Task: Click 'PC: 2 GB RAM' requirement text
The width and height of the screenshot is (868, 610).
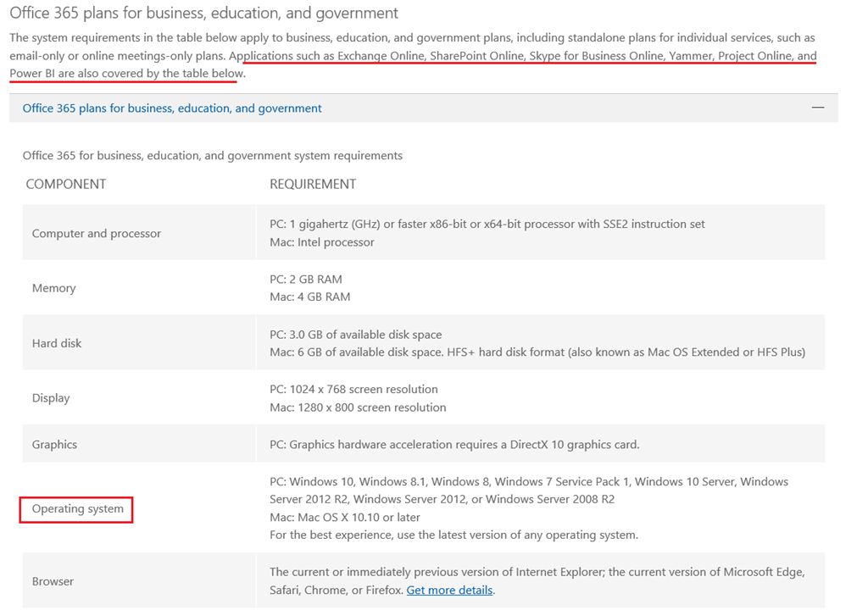Action: click(305, 279)
